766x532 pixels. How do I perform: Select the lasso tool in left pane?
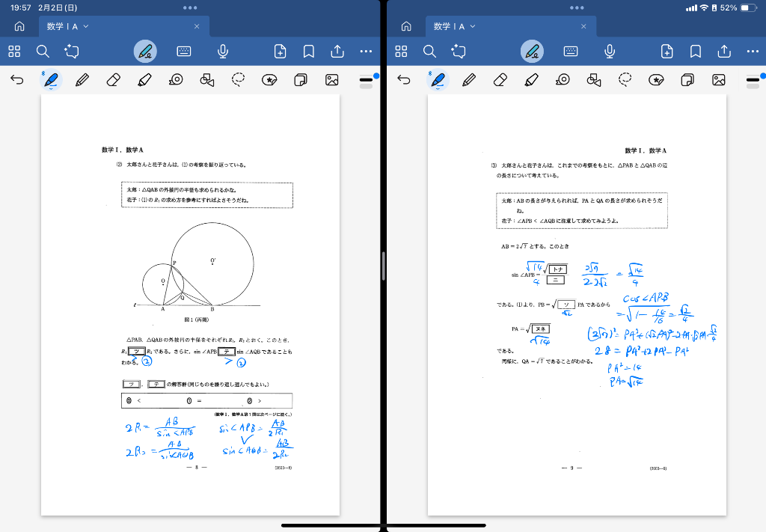pyautogui.click(x=239, y=79)
